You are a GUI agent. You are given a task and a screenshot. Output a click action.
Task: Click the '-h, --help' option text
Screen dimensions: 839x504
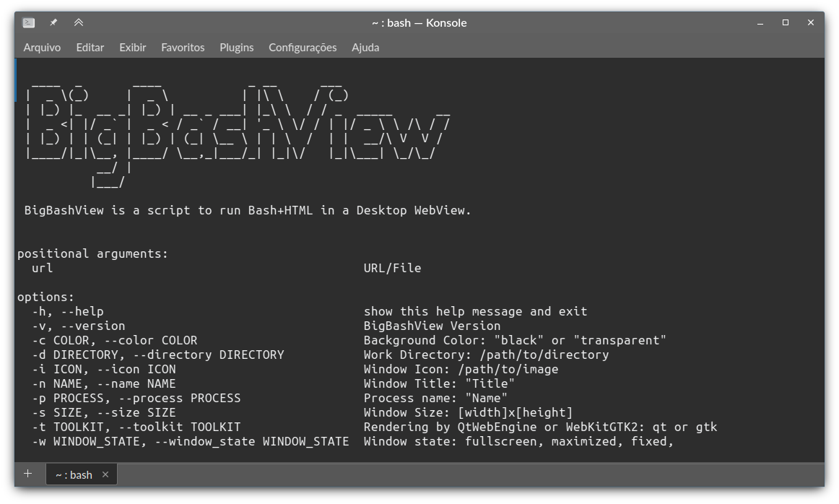(x=68, y=311)
